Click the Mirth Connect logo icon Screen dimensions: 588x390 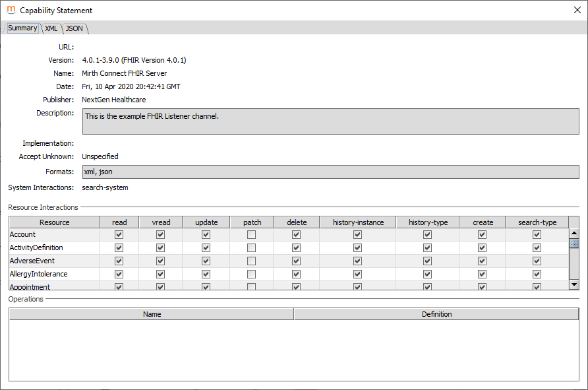click(11, 10)
